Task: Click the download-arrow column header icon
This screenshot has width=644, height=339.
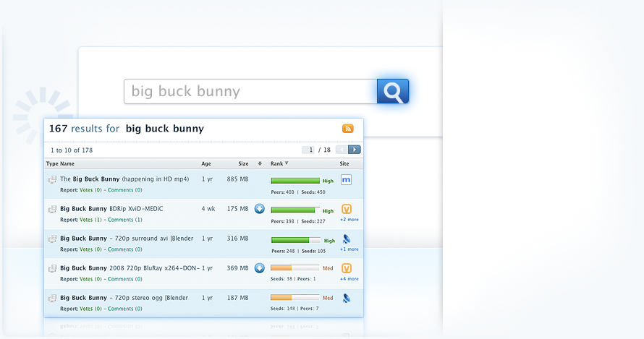Action: tap(260, 163)
